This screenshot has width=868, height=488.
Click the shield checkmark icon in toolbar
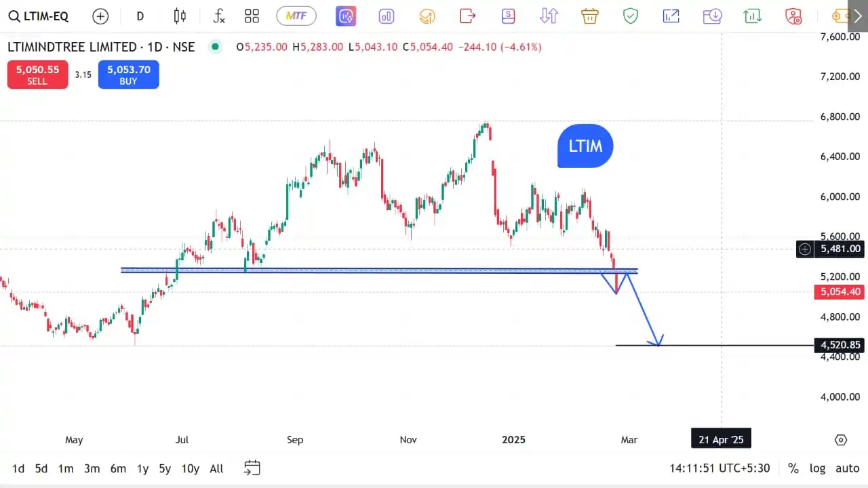point(630,16)
